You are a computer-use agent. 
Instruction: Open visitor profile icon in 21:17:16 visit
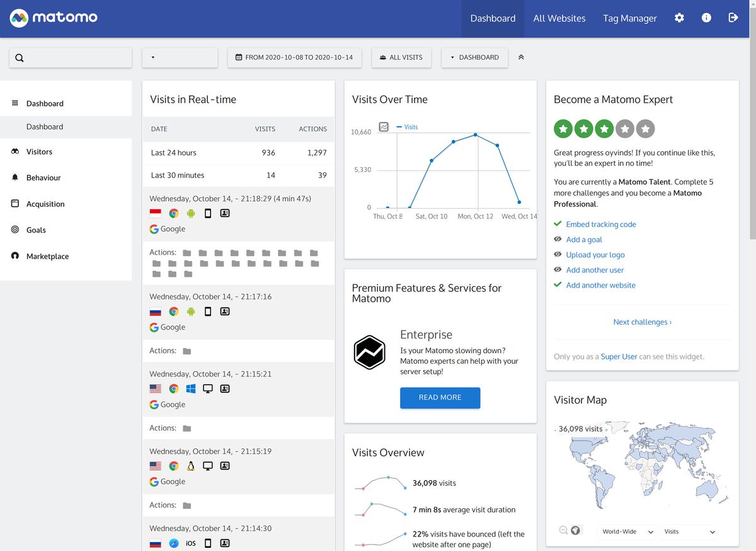click(x=225, y=311)
